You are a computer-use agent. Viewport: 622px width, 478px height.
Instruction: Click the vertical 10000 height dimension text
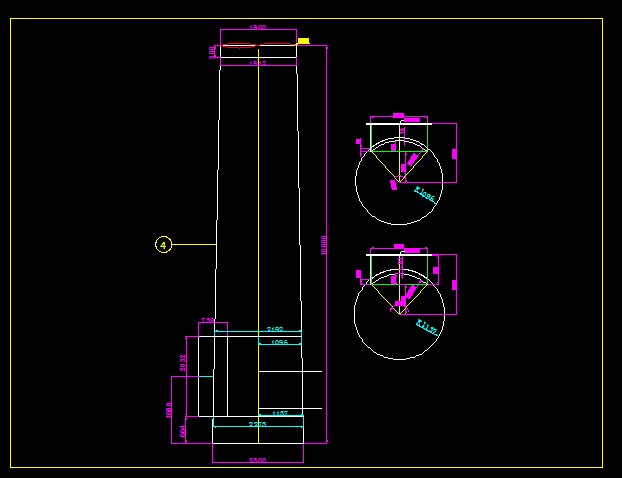pos(323,245)
